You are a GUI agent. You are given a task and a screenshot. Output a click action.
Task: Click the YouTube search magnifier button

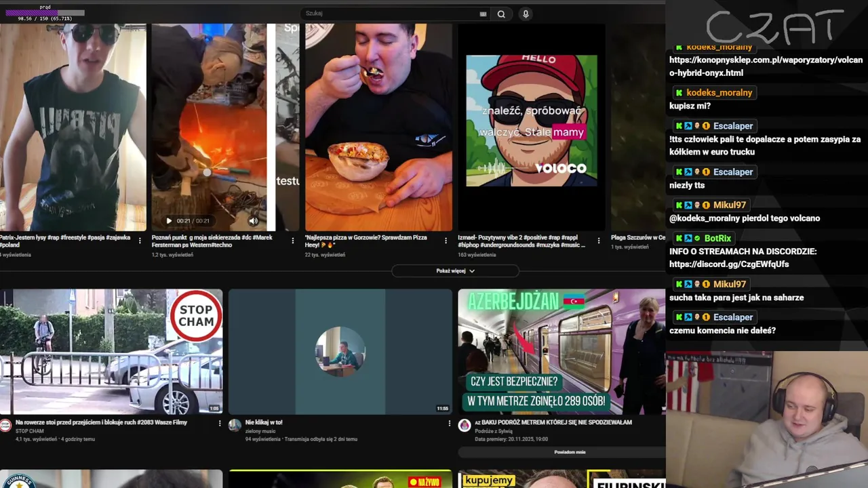(501, 14)
